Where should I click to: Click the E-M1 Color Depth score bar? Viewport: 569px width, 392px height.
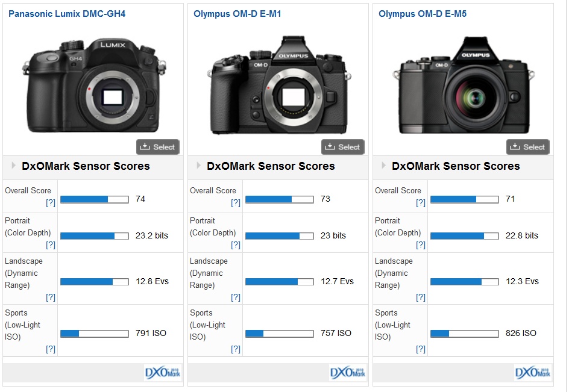pyautogui.click(x=280, y=236)
